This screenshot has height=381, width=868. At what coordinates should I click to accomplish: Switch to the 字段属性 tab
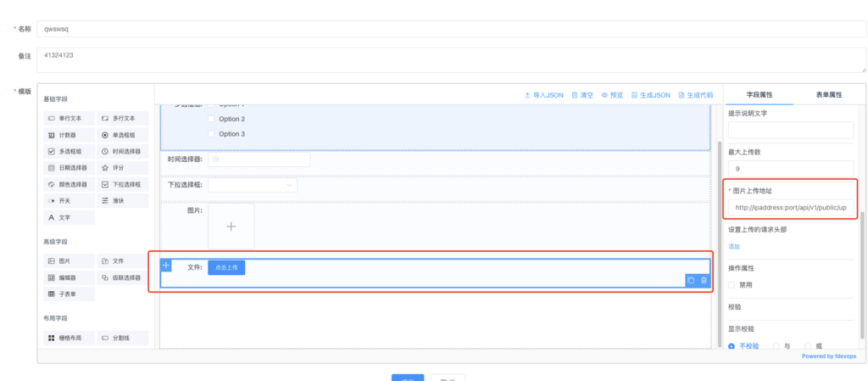(x=759, y=95)
